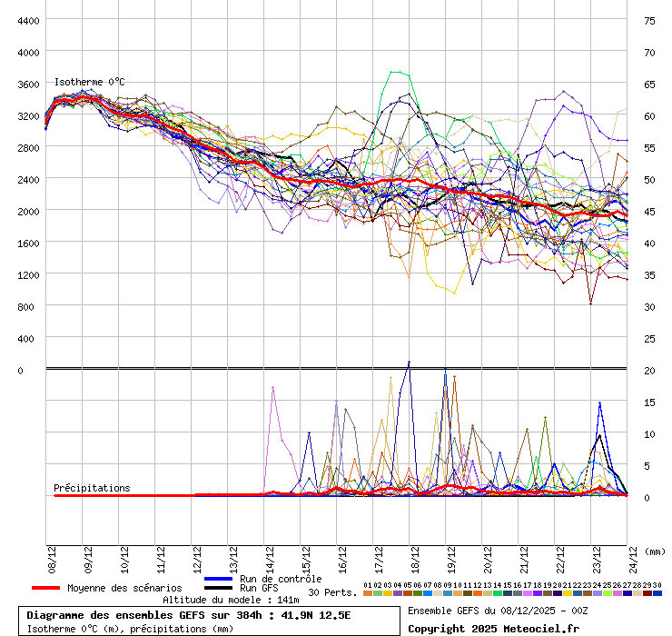This screenshot has height=636, width=672.
Task: Click the Copyright 2025 Meteociel.fr text
Action: 493,628
